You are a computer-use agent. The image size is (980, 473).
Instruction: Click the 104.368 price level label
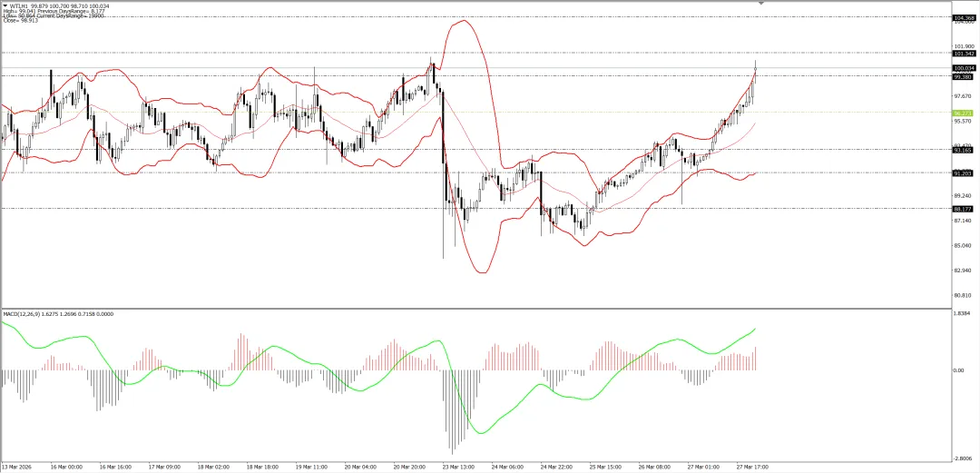click(x=965, y=18)
